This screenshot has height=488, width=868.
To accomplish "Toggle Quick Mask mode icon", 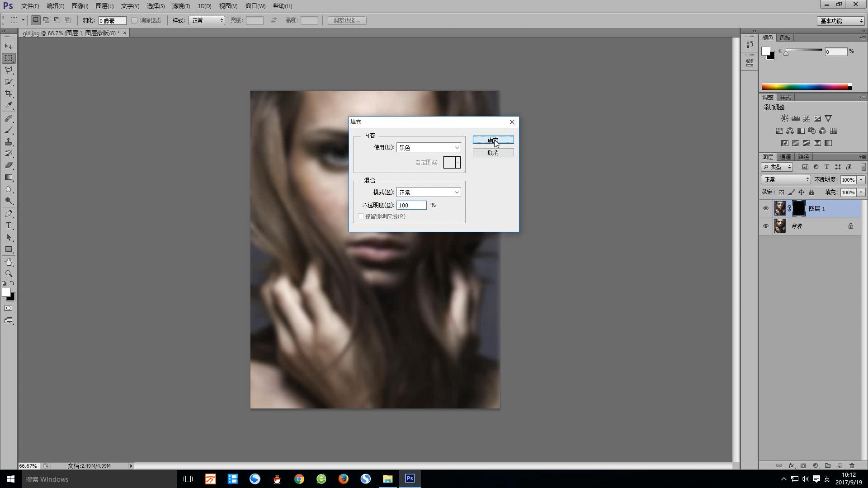I will click(x=9, y=308).
